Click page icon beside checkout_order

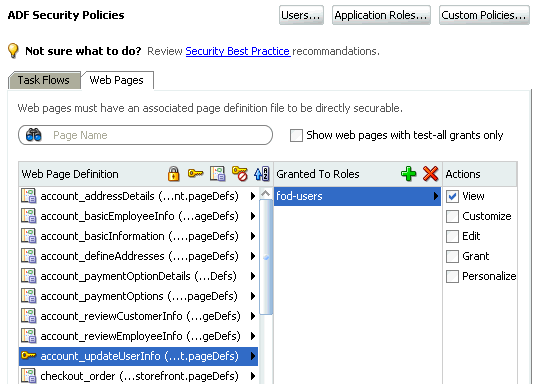[28, 376]
